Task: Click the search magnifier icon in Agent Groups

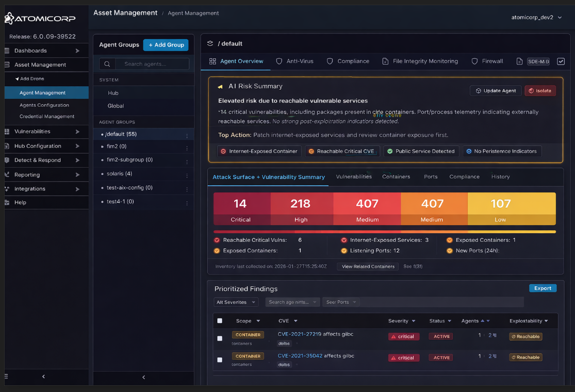Action: [x=107, y=64]
